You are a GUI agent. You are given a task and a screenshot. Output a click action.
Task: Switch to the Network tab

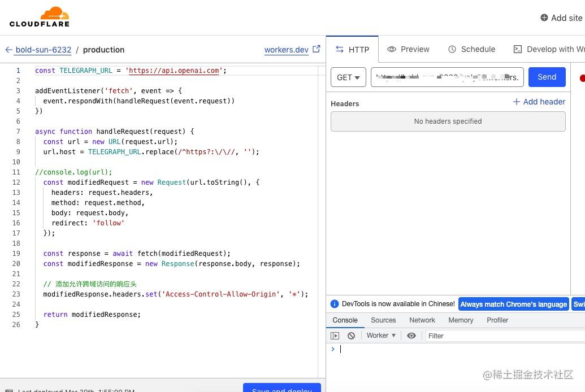point(422,320)
